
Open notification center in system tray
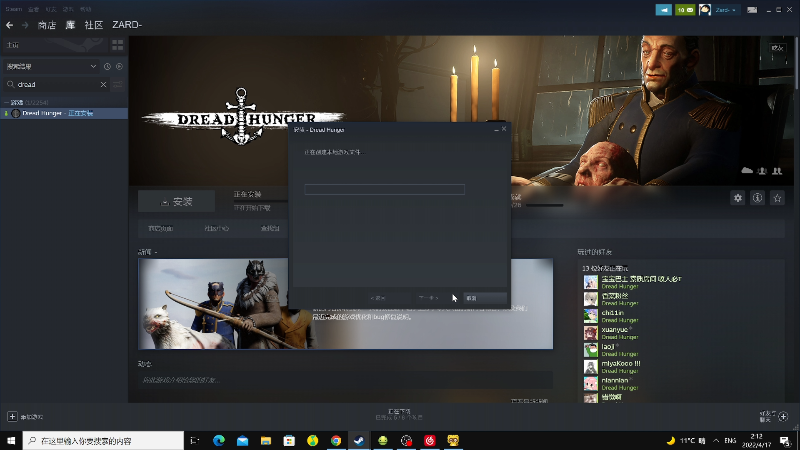(785, 440)
